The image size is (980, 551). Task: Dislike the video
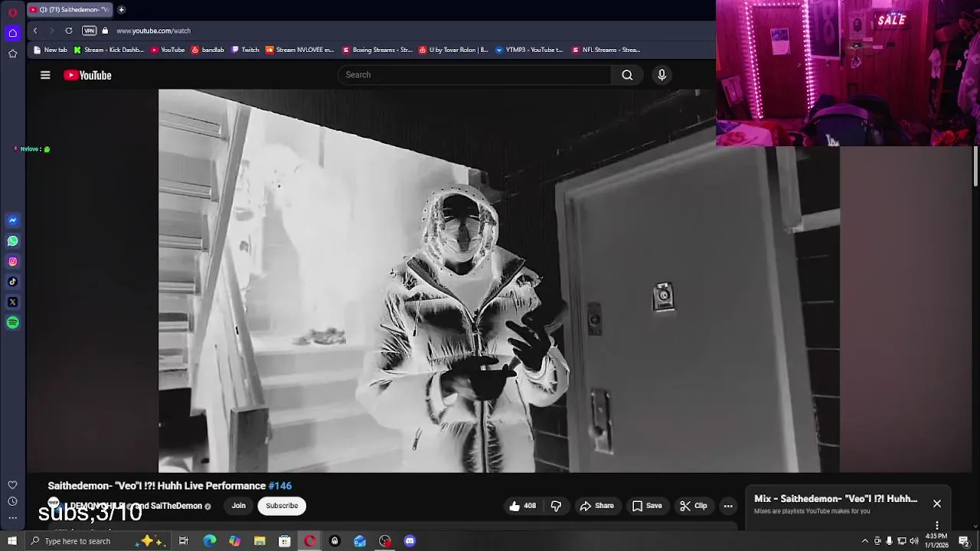coord(556,506)
